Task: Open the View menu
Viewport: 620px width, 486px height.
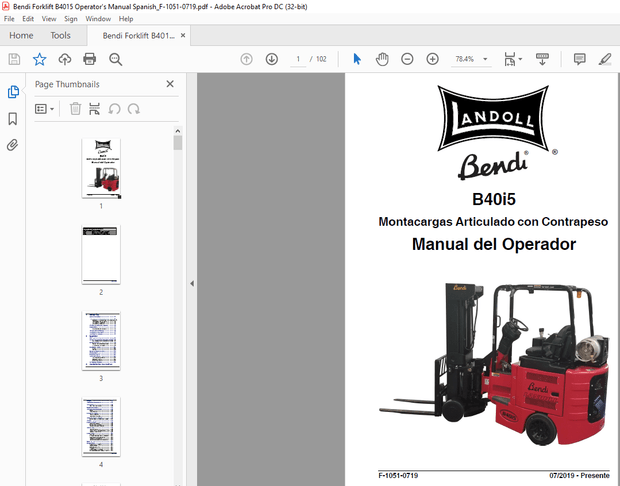Action: click(x=49, y=19)
